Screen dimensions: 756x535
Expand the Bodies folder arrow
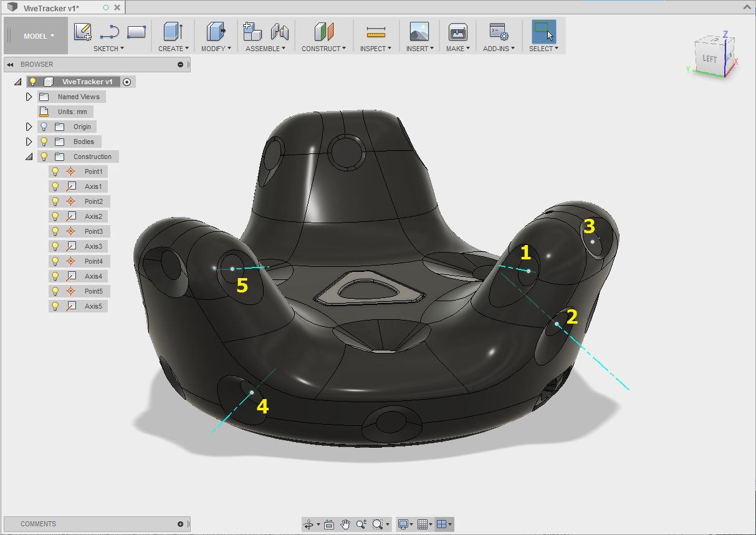pyautogui.click(x=29, y=142)
